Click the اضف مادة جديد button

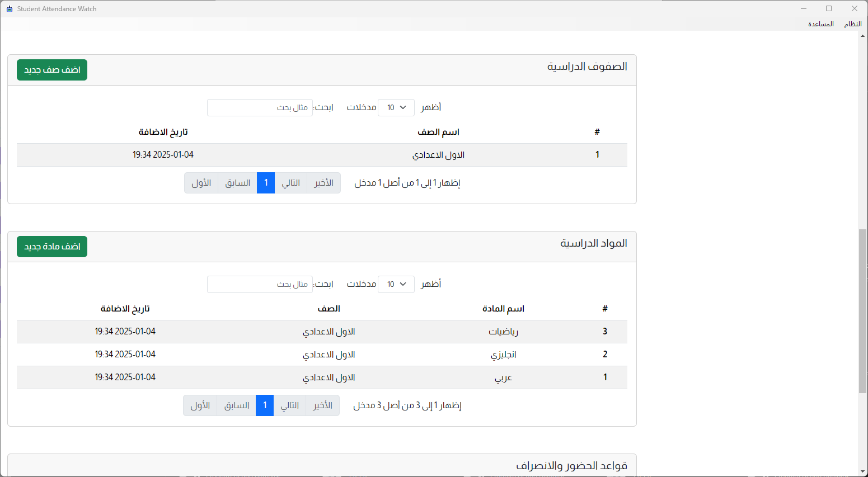(52, 247)
